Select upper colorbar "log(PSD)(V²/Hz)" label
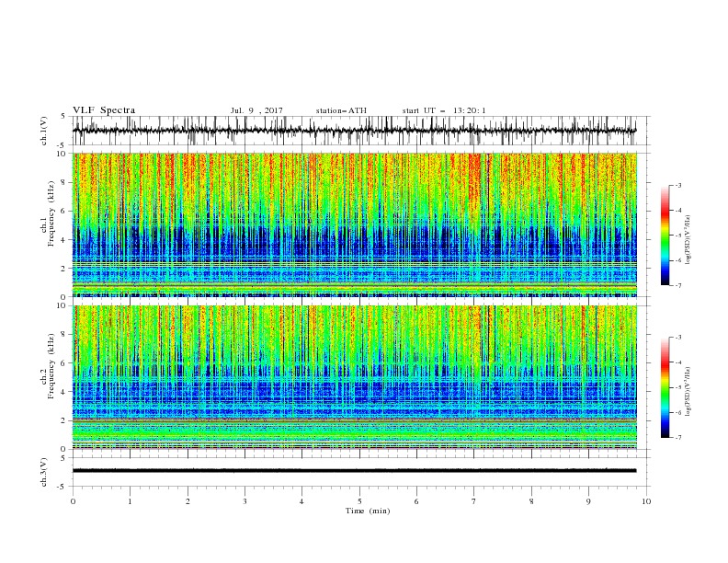Screen dimensions: 728x563 tap(688, 240)
